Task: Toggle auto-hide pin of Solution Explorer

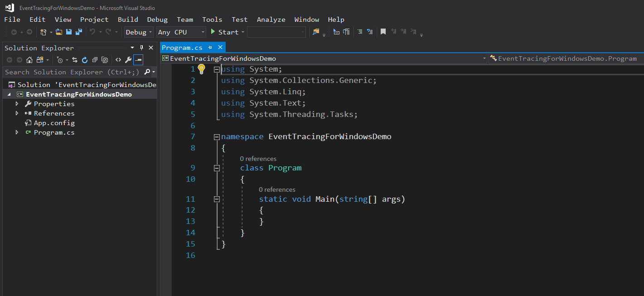Action: [x=141, y=48]
